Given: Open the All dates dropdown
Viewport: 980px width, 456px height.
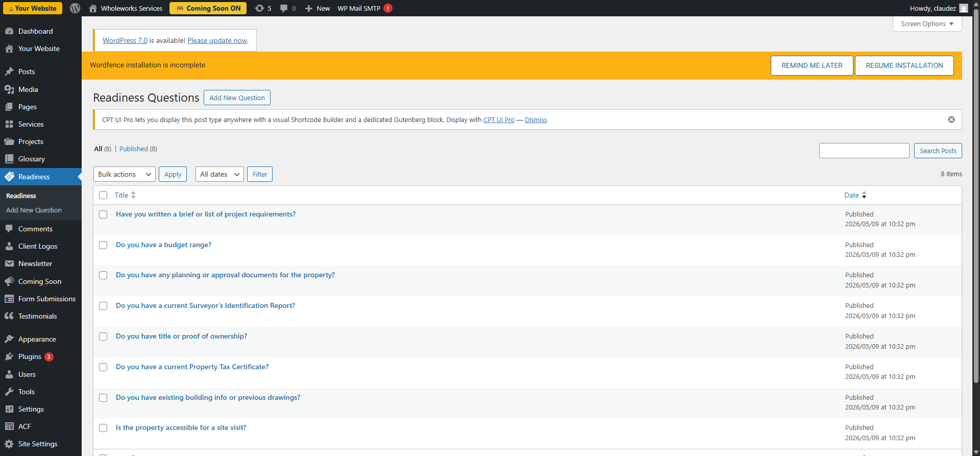Looking at the screenshot, I should [x=219, y=174].
